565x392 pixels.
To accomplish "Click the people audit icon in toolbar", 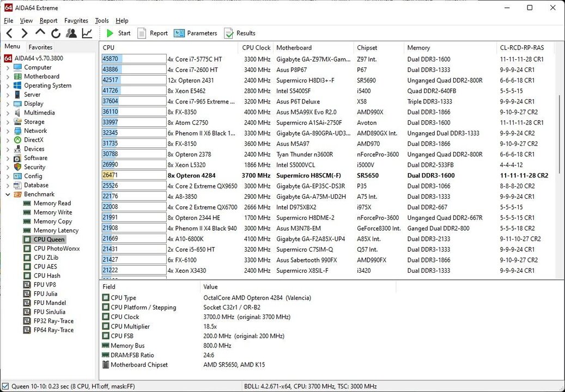I will [71, 33].
